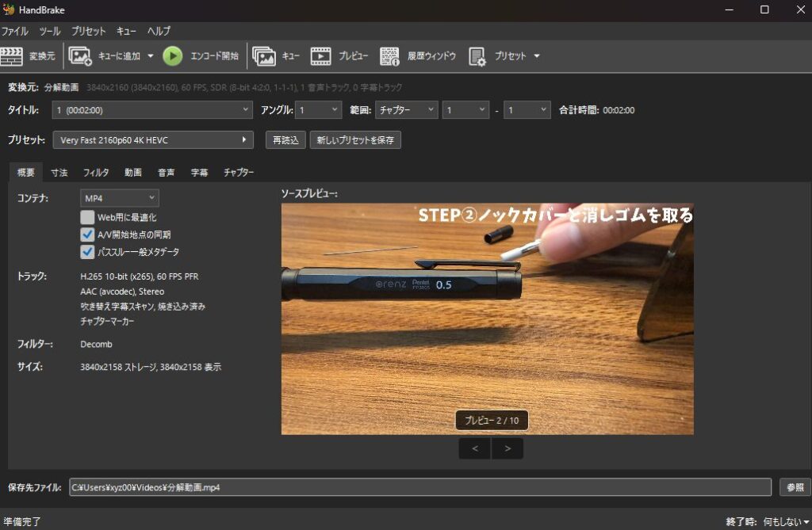Viewport: 812px width, 530px height.
Task: Open the 履歴ウィンドウ activity log icon
Action: click(389, 56)
